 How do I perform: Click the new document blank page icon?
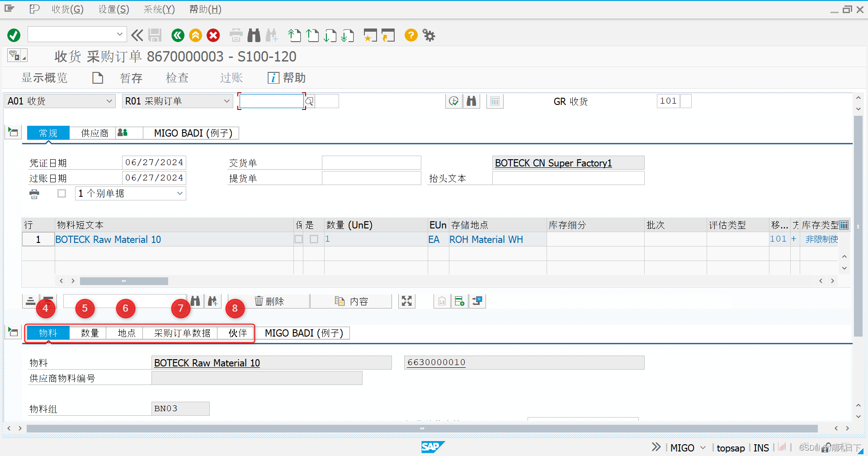tap(98, 78)
